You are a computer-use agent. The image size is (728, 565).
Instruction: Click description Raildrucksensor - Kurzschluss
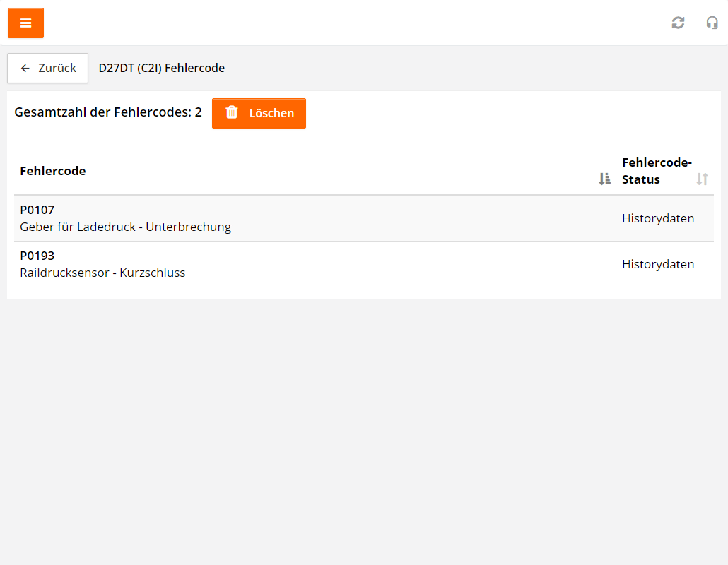(x=102, y=273)
